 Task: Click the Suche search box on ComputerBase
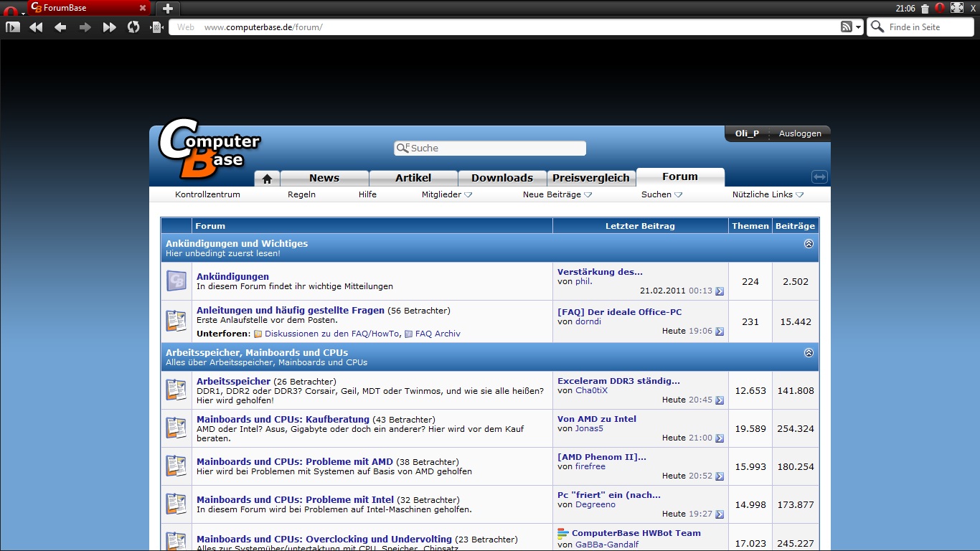490,149
